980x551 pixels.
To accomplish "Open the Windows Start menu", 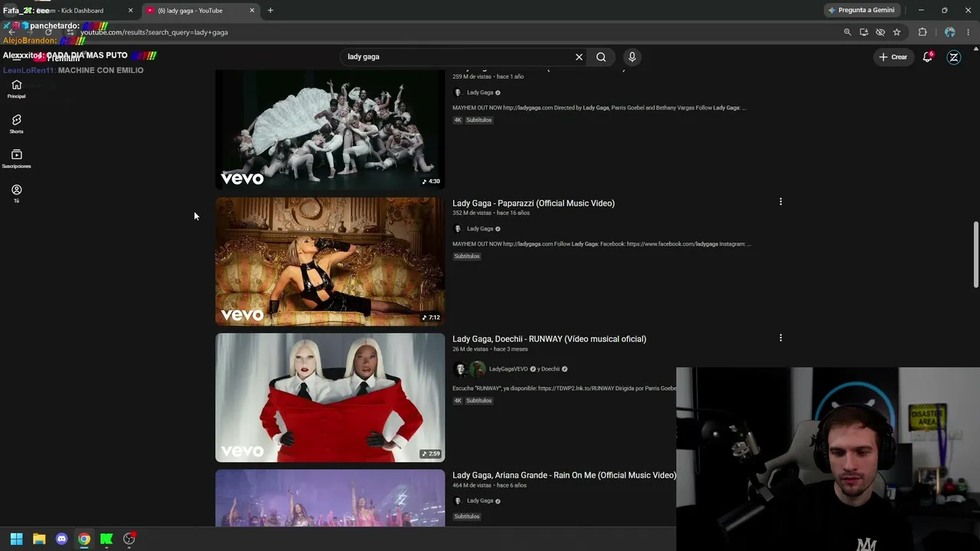I will click(x=16, y=539).
